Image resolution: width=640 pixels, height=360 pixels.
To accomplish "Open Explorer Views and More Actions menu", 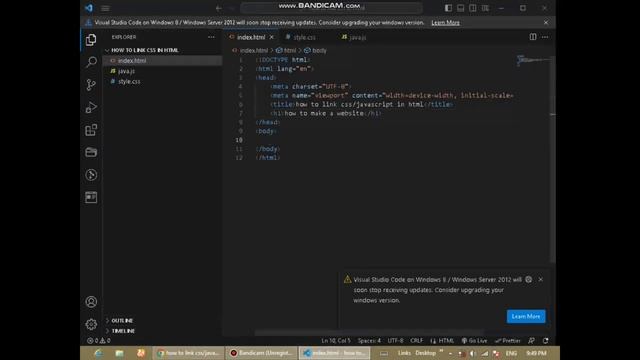I will click(x=211, y=37).
